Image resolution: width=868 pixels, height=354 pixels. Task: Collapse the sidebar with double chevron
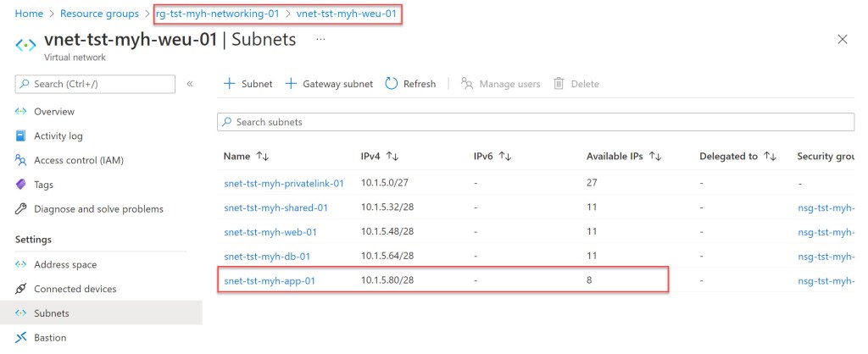[190, 84]
